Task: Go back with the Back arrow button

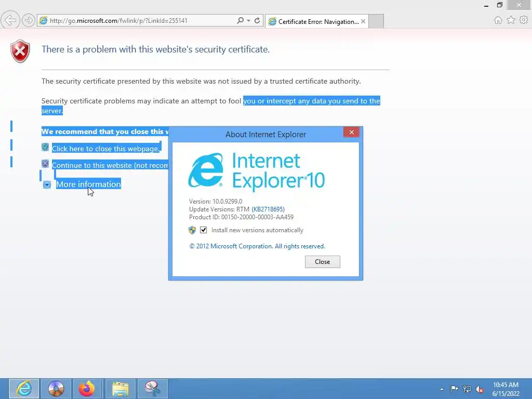Action: pos(10,20)
